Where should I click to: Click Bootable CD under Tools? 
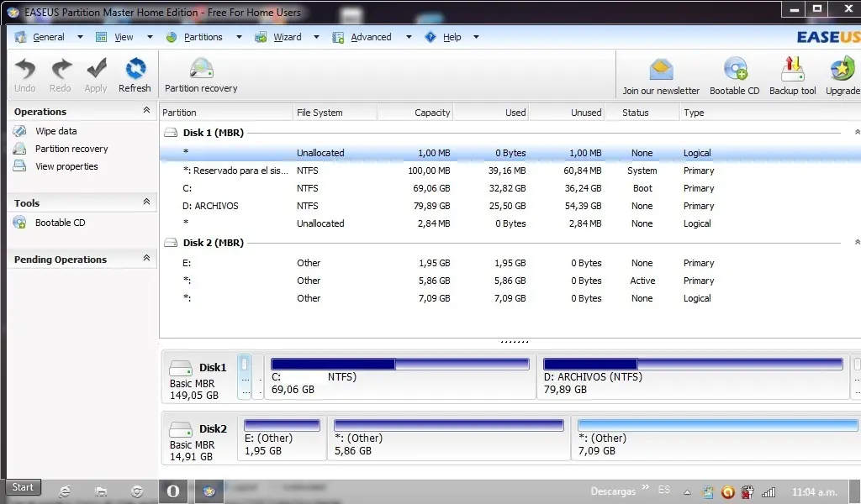[60, 223]
